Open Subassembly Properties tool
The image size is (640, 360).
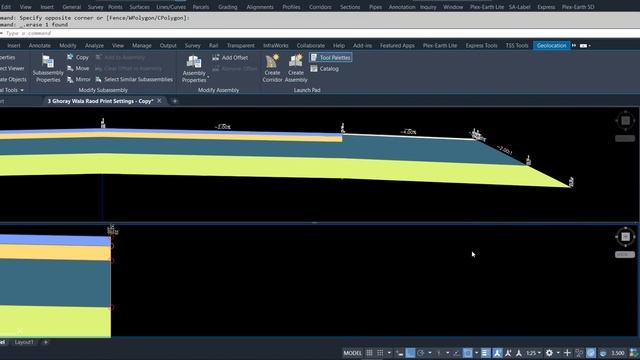[x=48, y=69]
